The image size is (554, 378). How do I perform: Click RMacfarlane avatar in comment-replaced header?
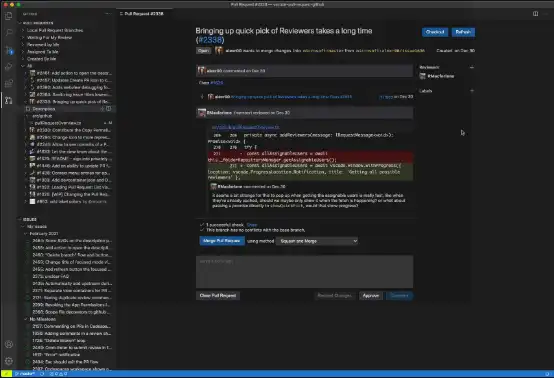[201, 113]
